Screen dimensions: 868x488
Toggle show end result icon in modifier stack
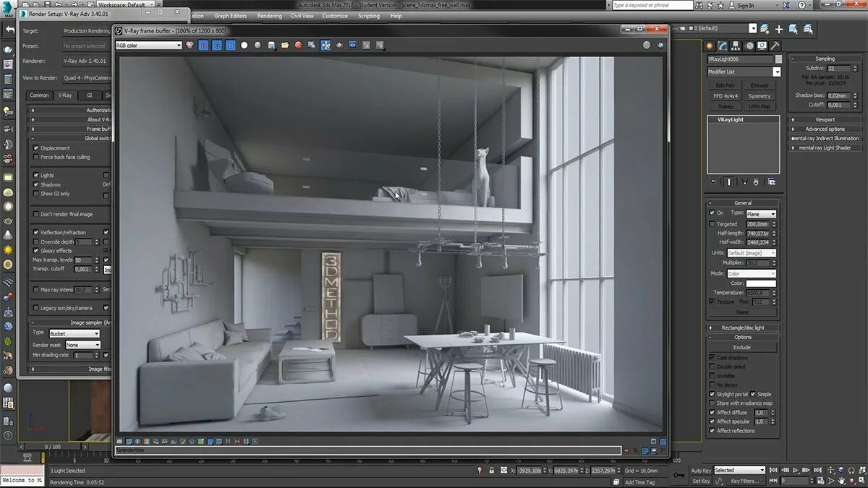coord(729,181)
